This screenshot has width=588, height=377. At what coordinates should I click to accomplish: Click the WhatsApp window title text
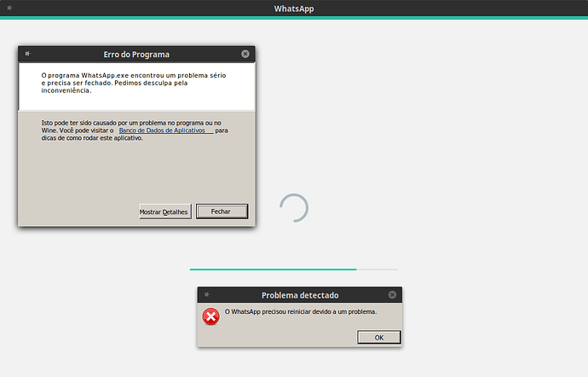pyautogui.click(x=293, y=9)
